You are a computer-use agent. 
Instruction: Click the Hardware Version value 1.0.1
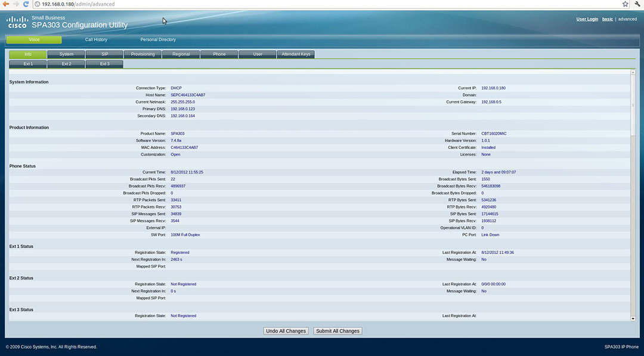click(485, 141)
